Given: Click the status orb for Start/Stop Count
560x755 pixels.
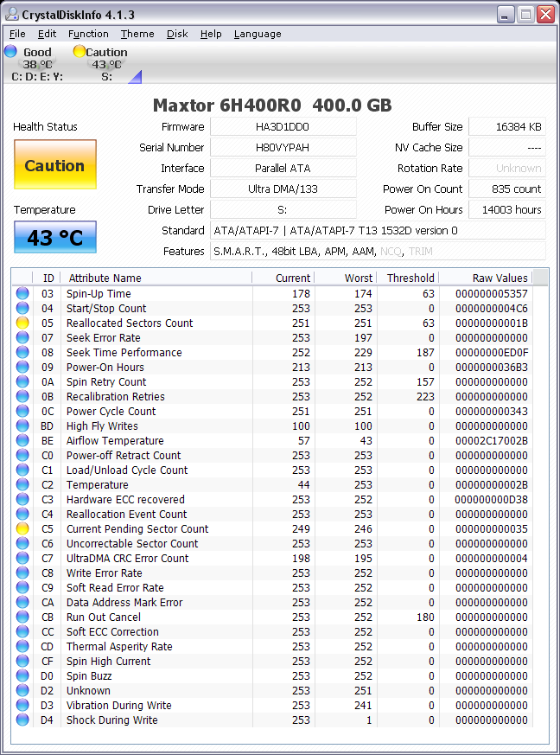Looking at the screenshot, I should (x=22, y=308).
